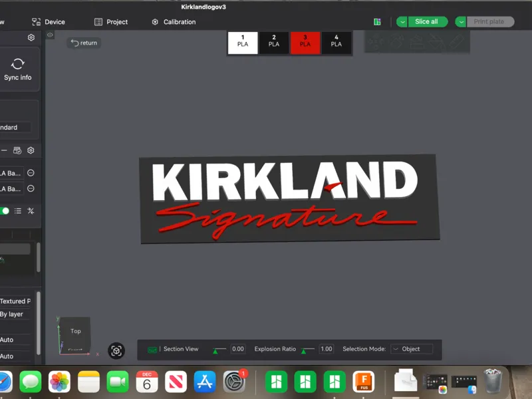Expand the Print plate dropdown arrow
The image size is (532, 399).
coord(461,22)
